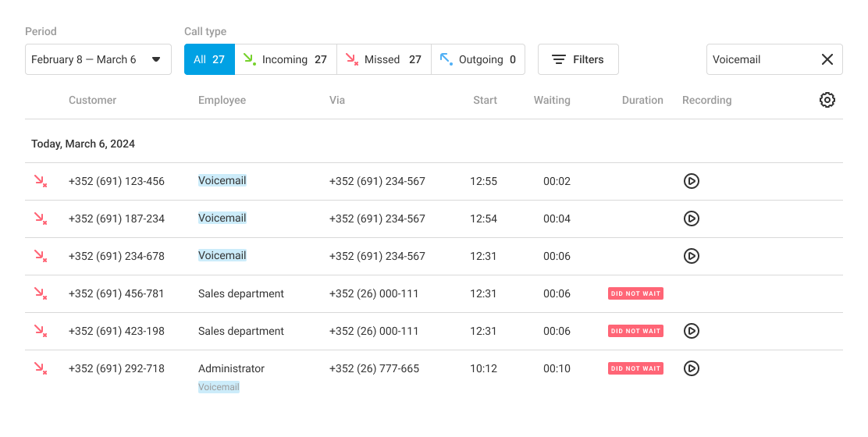Viewport: 868px width, 437px height.
Task: Select the All calls tab
Action: click(x=209, y=59)
